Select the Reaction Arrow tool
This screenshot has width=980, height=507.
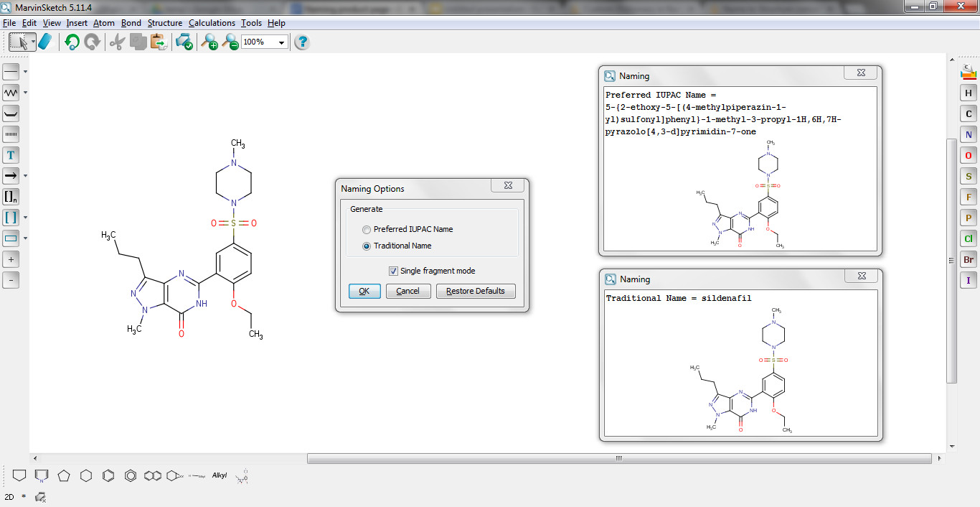click(11, 175)
